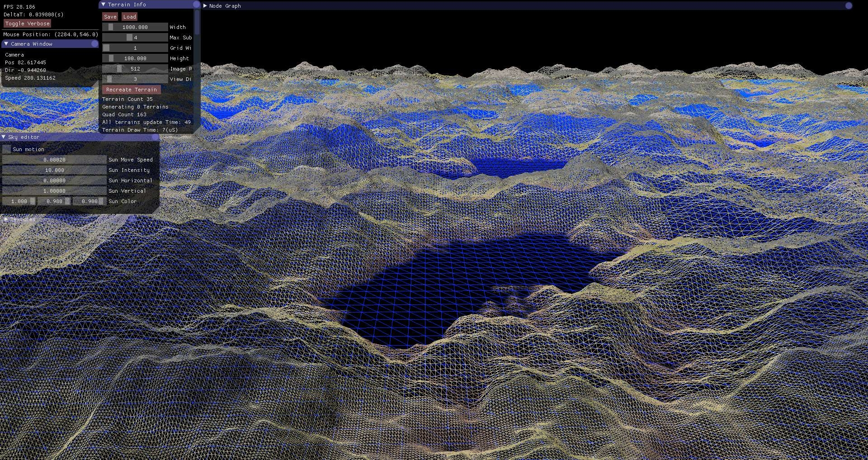Screen dimensions: 868x460
Task: Adjust the Image R slider showing 512
Action: (135, 69)
